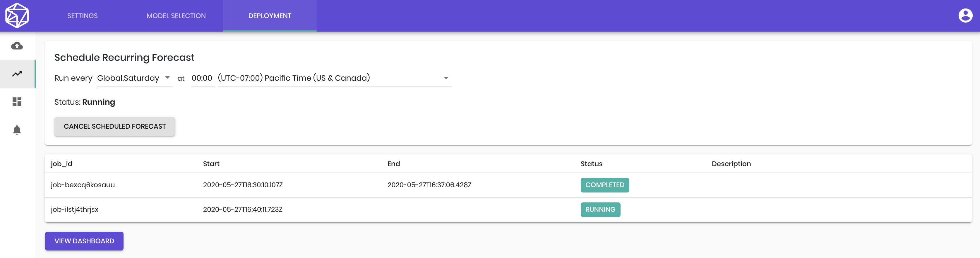Open the dashboard grid sidebar icon
Image resolution: width=980 pixels, height=258 pixels.
pos(17,102)
